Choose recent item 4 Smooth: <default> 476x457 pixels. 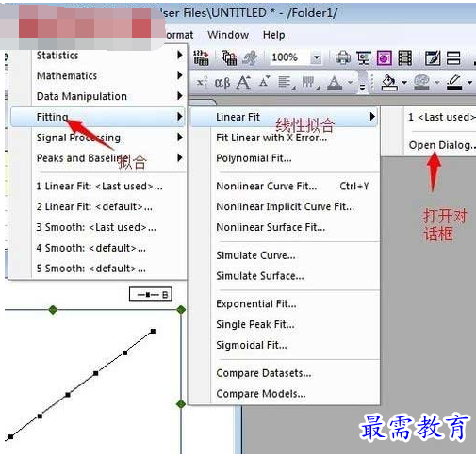click(99, 248)
